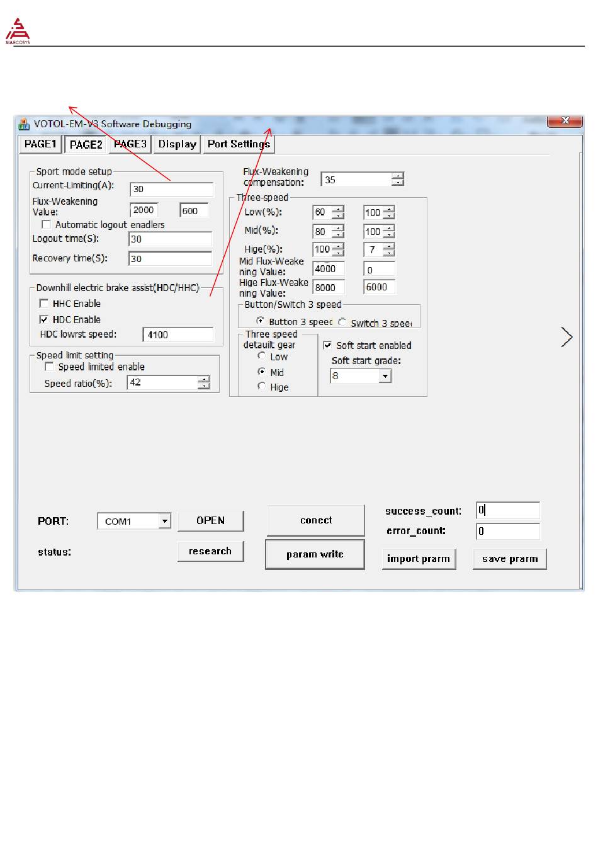Viewport: 598px width, 868px height.
Task: Uncheck the HDC Enable checkbox
Action: pyautogui.click(x=44, y=319)
